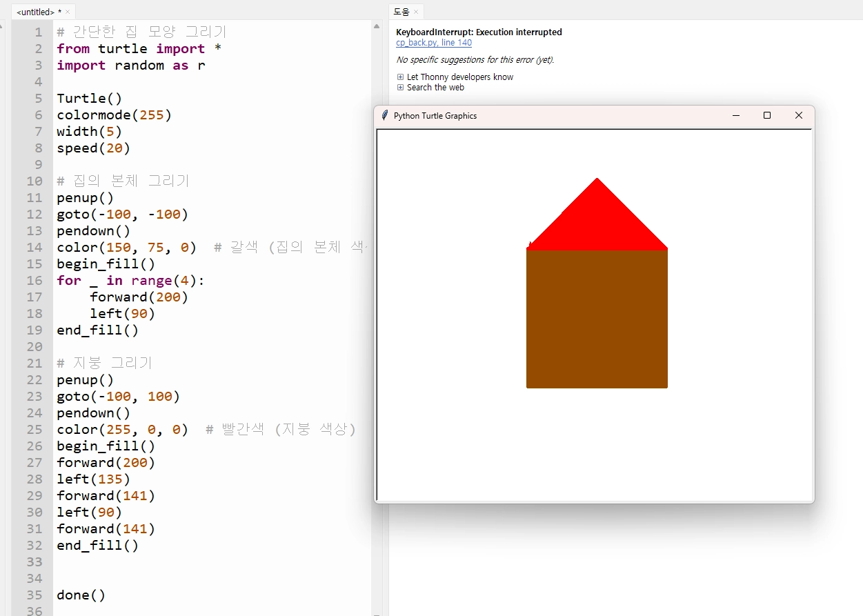This screenshot has height=616, width=863.
Task: Close the Python Turtle Graphics window
Action: click(799, 116)
